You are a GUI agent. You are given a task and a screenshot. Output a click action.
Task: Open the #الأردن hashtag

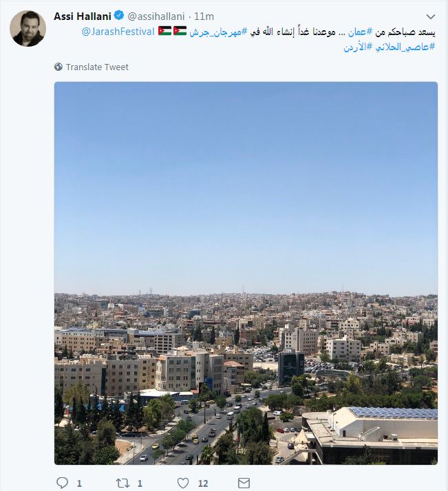point(358,47)
